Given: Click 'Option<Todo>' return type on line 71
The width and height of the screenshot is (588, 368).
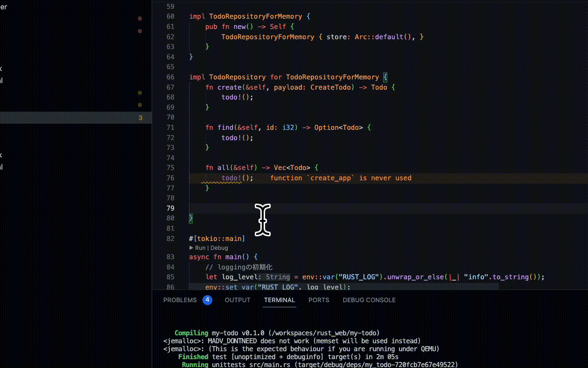Looking at the screenshot, I should (338, 127).
